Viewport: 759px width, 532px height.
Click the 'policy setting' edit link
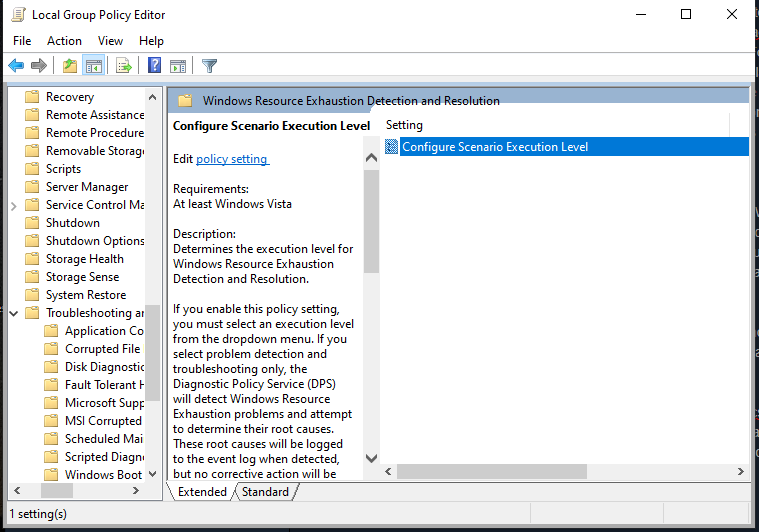coord(232,159)
